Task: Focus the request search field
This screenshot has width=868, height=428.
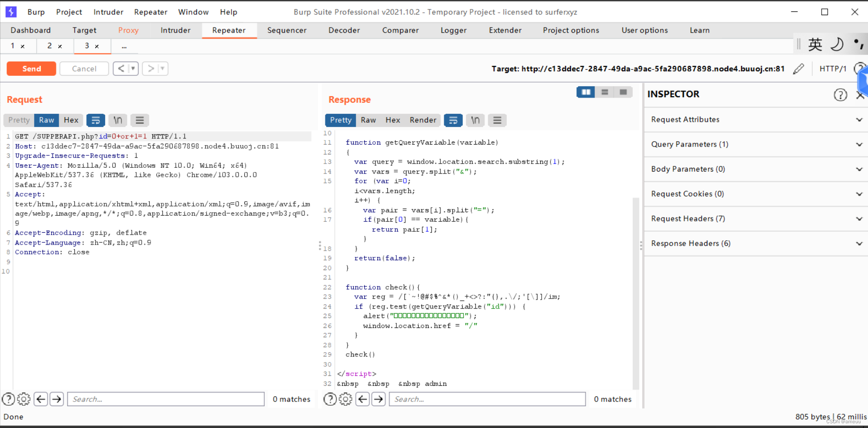Action: [x=166, y=399]
